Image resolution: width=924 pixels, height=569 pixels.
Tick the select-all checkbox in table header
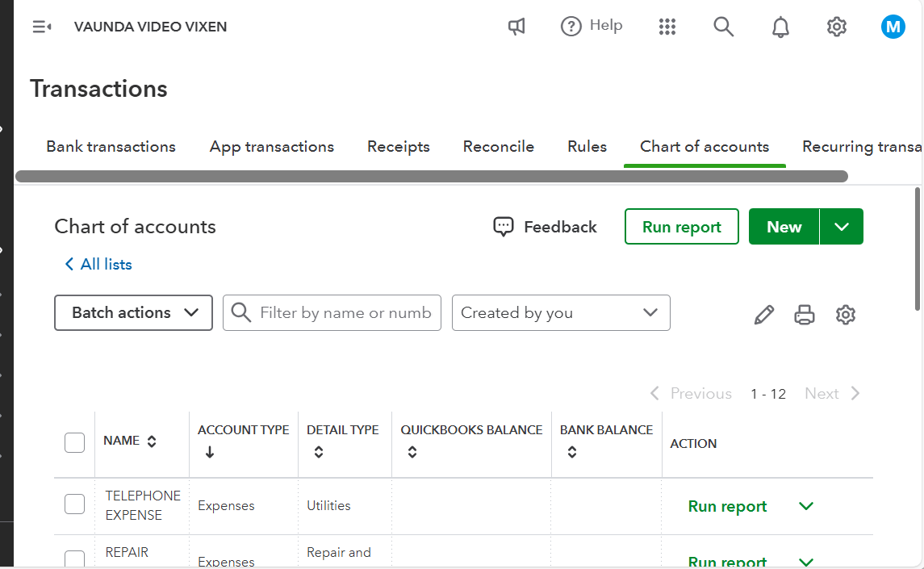point(75,442)
